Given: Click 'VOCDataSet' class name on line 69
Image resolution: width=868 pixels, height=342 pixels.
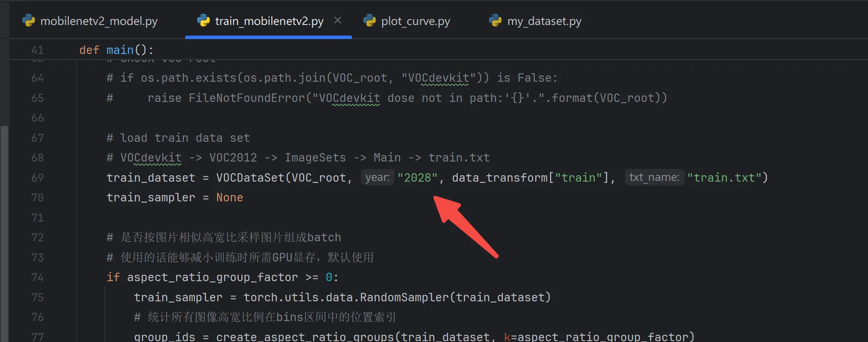Looking at the screenshot, I should (250, 178).
